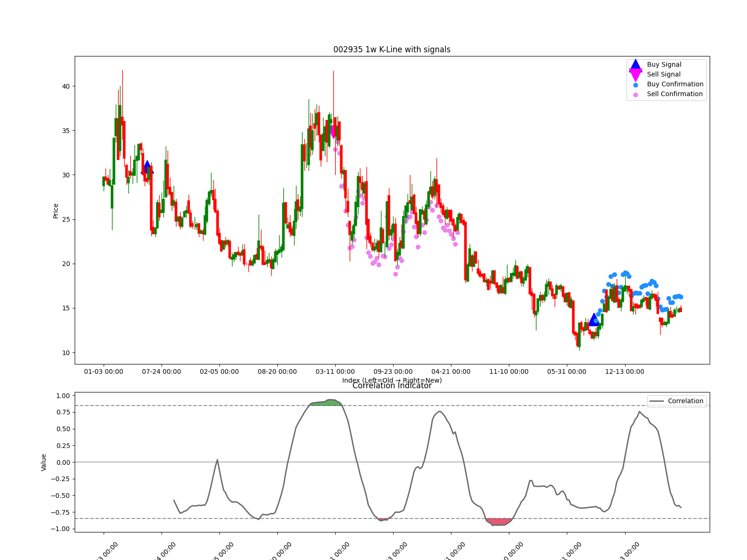Click the 'Index (Left=Old → Right=New)' axis label
This screenshot has width=747, height=560.
[392, 380]
